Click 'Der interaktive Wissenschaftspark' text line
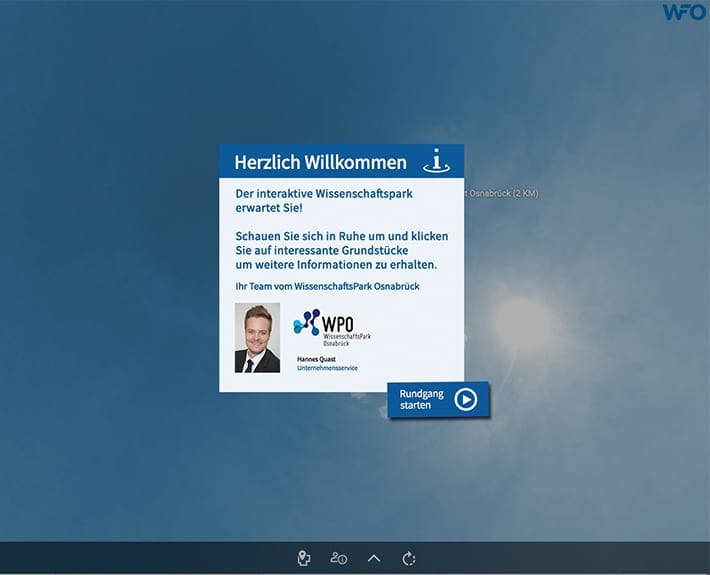710x575 pixels. (324, 193)
